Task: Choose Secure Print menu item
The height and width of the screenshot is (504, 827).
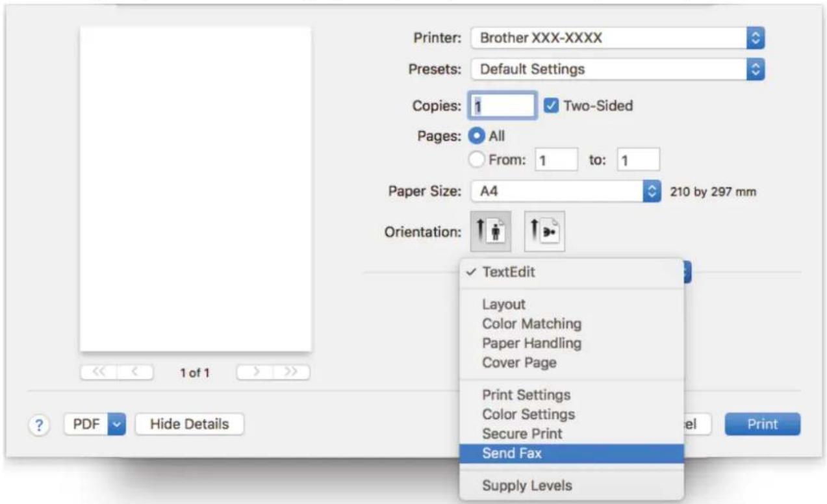Action: click(572, 434)
